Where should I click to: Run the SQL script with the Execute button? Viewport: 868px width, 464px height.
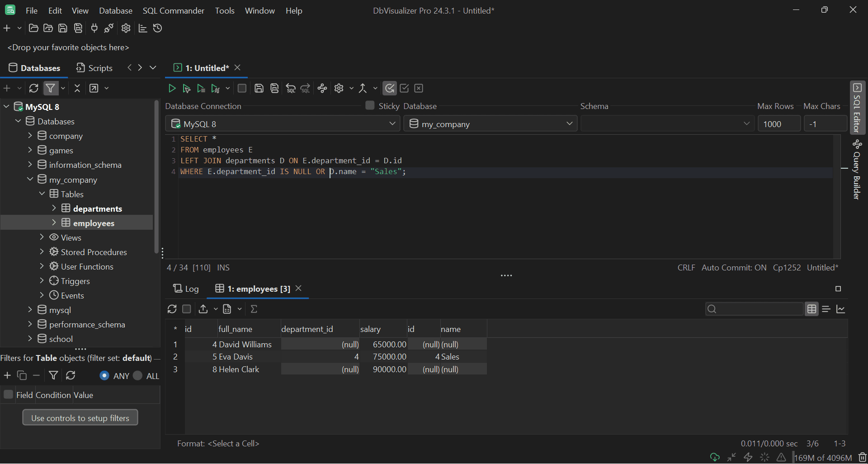[172, 88]
